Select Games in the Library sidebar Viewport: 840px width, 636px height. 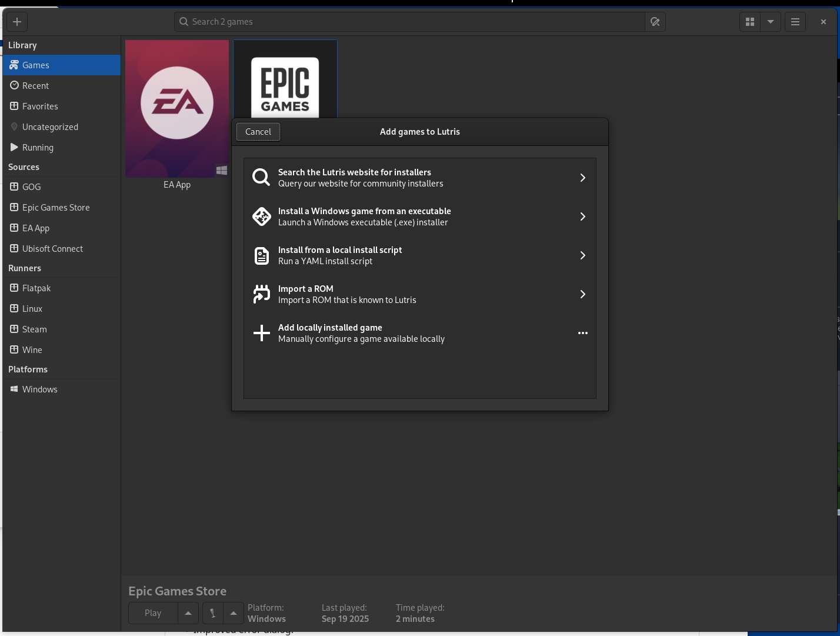point(62,65)
